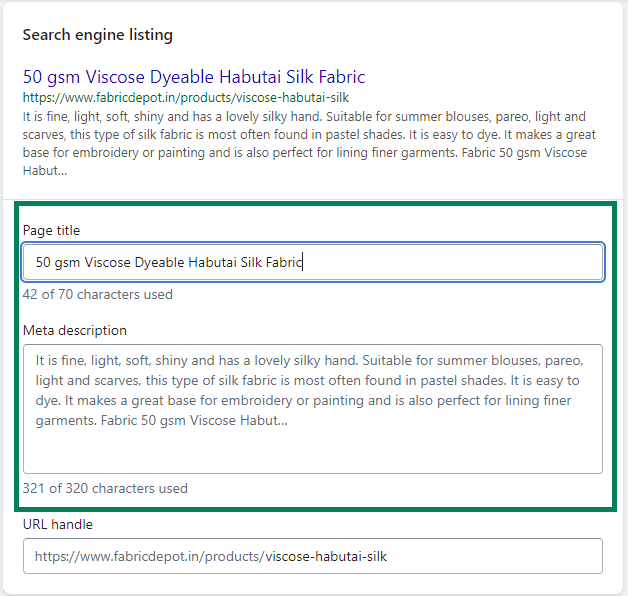Screen dimensions: 635x596
Task: Place cursor on 'viscose-habutai-silk' in URL handle
Action: point(326,556)
